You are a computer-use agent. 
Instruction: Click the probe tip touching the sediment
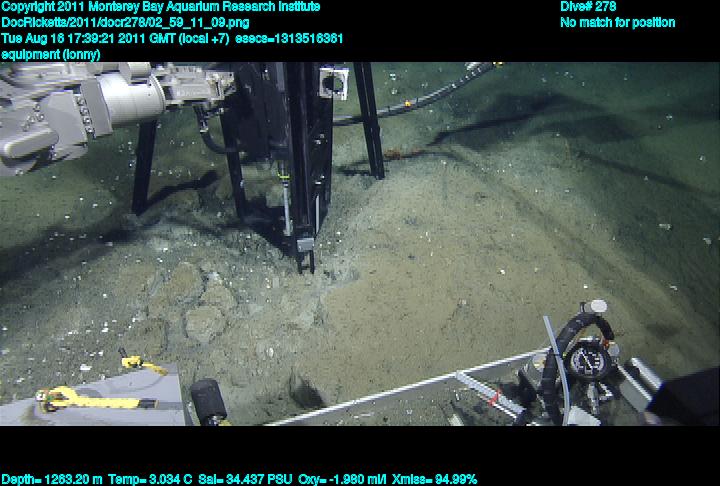tap(306, 262)
